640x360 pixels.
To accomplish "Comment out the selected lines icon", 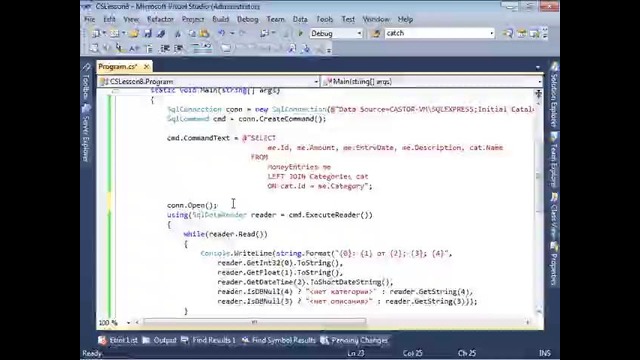I will coord(196,49).
